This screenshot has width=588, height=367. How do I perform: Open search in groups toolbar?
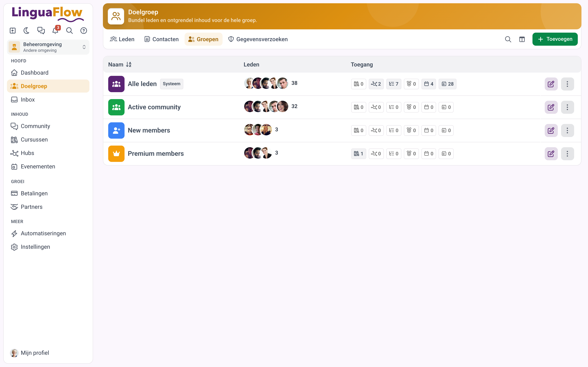(508, 39)
